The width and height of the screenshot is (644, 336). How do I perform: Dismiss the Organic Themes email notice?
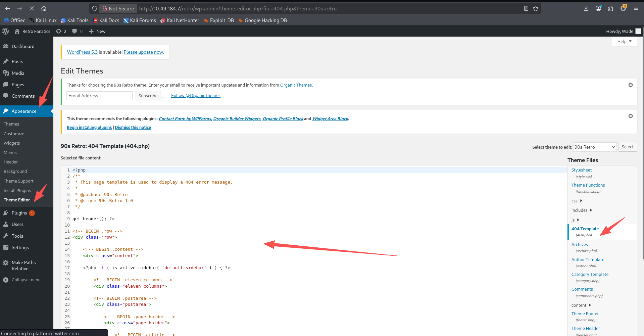tap(630, 85)
